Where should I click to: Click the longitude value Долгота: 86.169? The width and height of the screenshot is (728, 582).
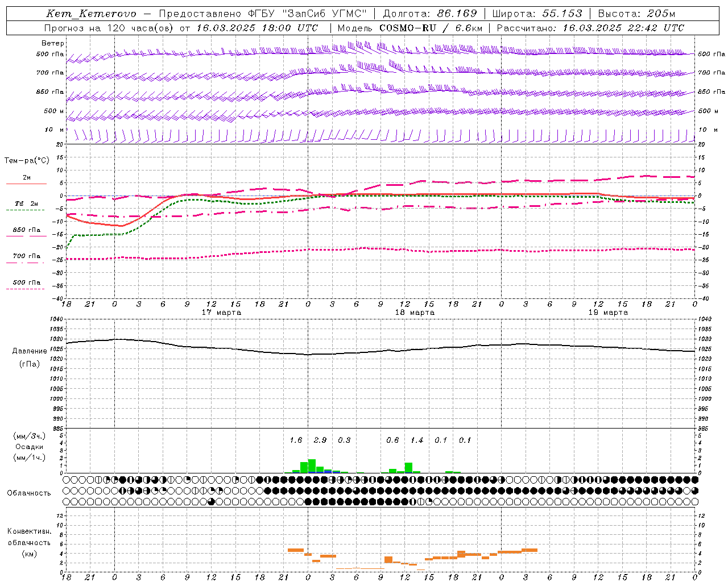coord(430,14)
